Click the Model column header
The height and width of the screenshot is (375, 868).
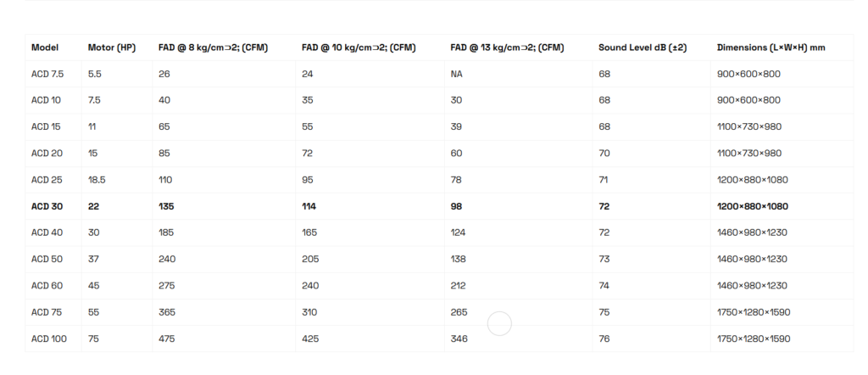(x=45, y=48)
